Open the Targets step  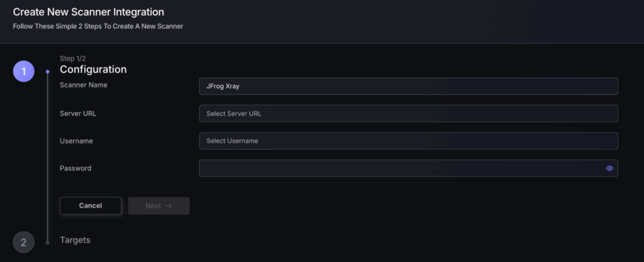pyautogui.click(x=75, y=240)
